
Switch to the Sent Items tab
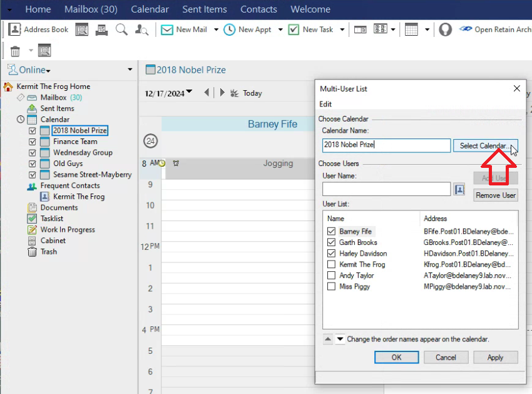coord(205,9)
